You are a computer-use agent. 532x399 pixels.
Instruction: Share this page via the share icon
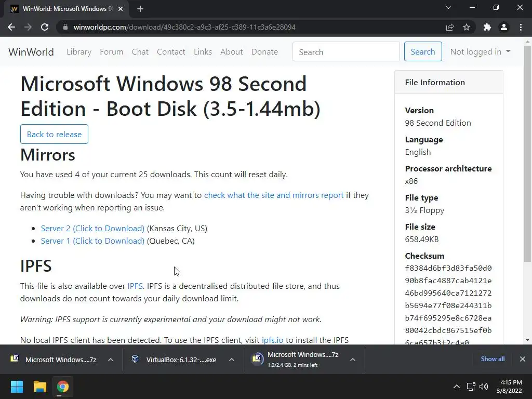(450, 27)
